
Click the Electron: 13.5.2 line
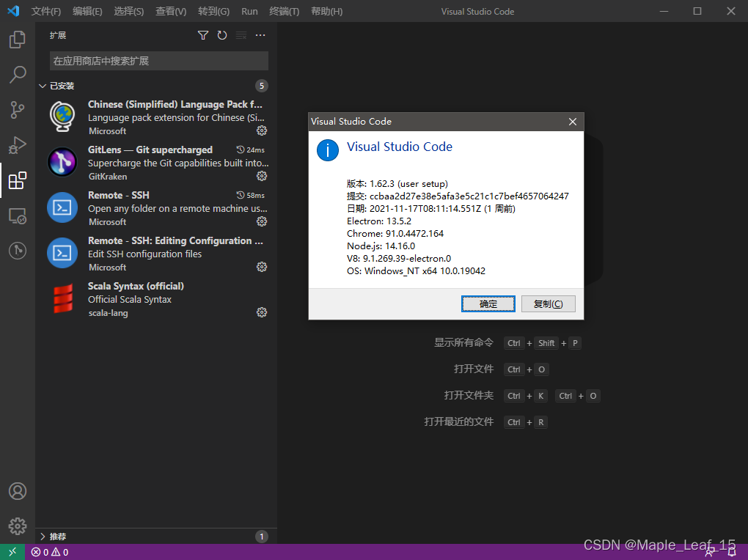point(379,221)
